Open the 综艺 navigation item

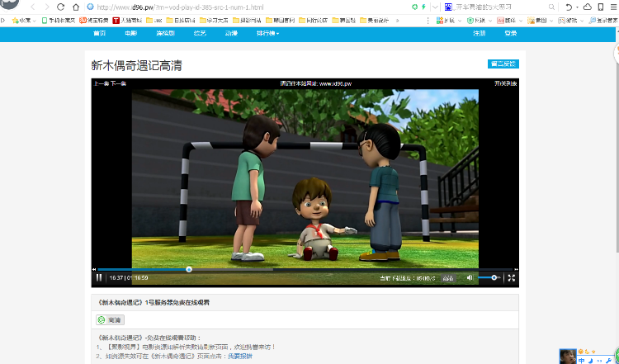click(x=200, y=34)
